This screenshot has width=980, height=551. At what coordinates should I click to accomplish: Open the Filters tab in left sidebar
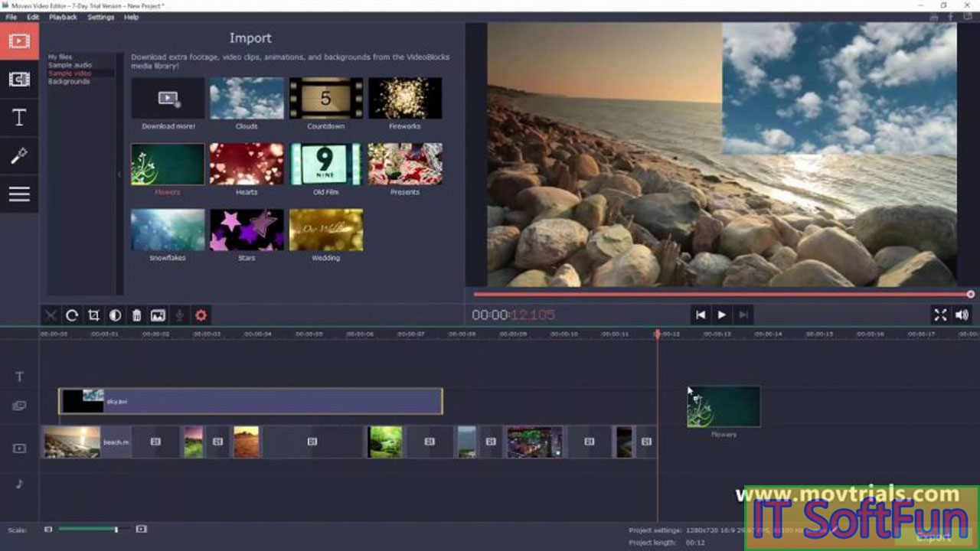[19, 80]
